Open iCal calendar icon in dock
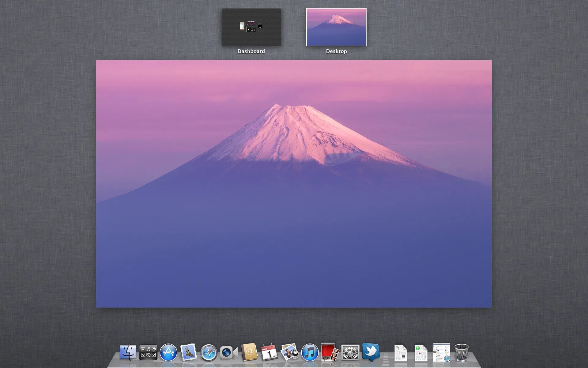The height and width of the screenshot is (368, 588). pos(269,352)
